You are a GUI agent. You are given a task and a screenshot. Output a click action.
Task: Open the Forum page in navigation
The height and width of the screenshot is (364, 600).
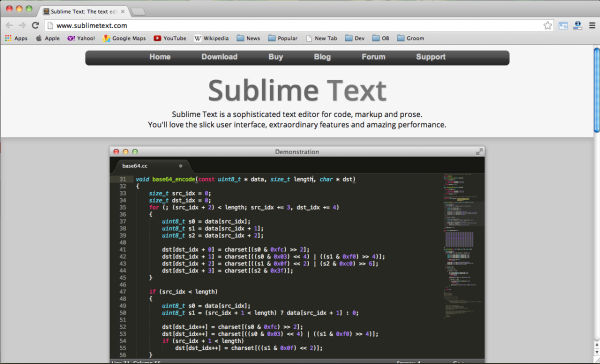[x=373, y=57]
